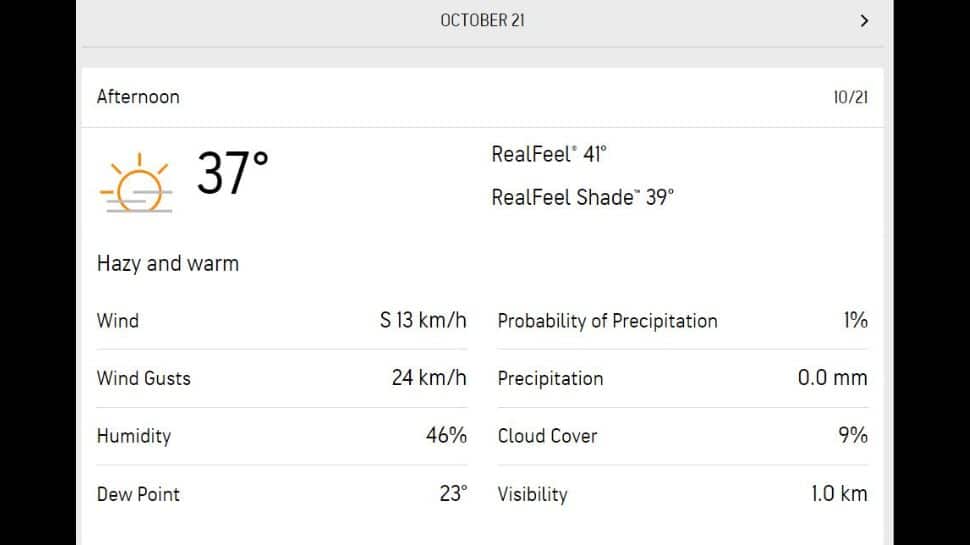Select the Visibility row label
This screenshot has width=970, height=545.
click(533, 494)
